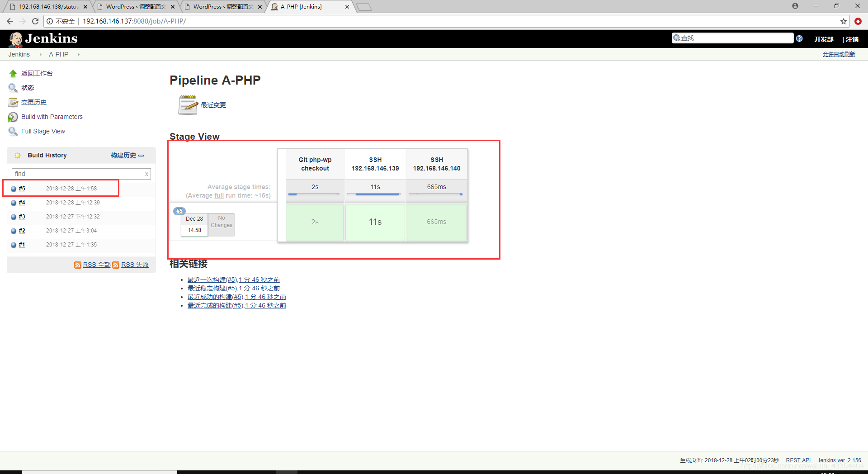This screenshot has width=868, height=474.
Task: Click the blue status ball for build #2
Action: (14, 231)
